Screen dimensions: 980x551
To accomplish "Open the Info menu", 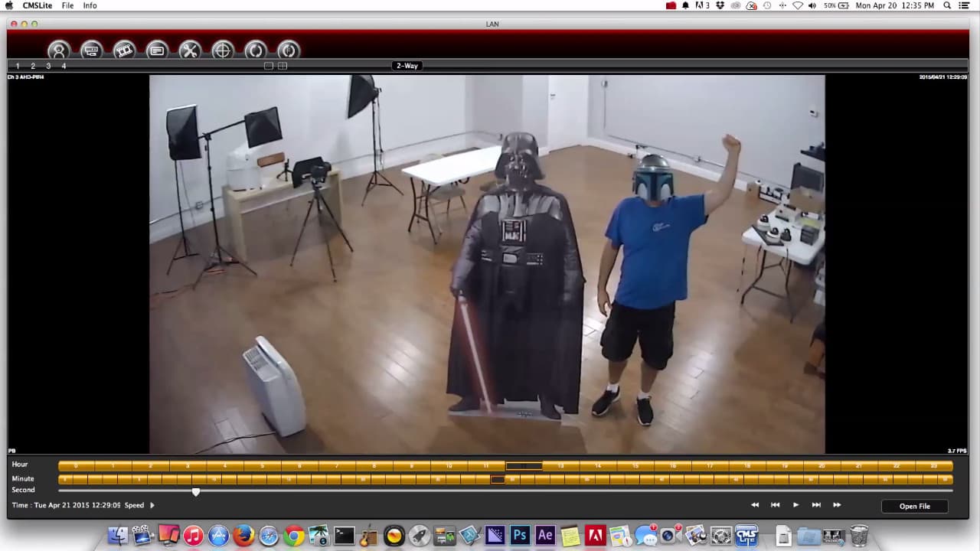I will click(x=90, y=5).
